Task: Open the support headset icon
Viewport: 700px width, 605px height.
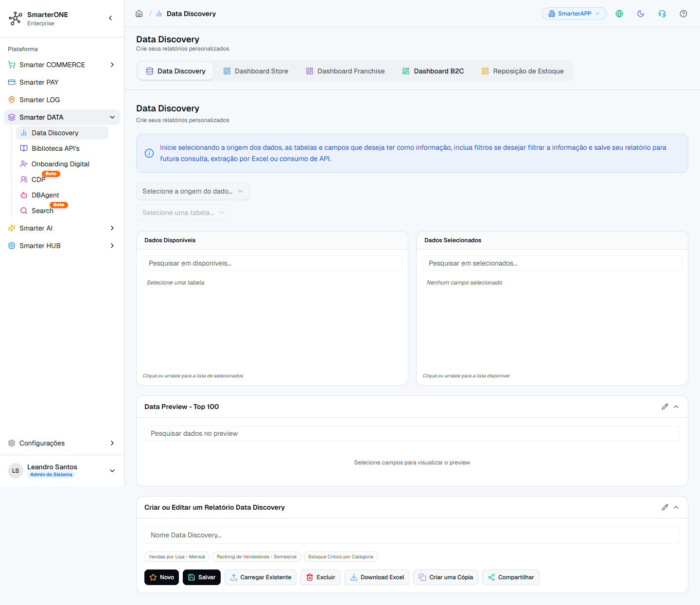Action: pos(662,14)
